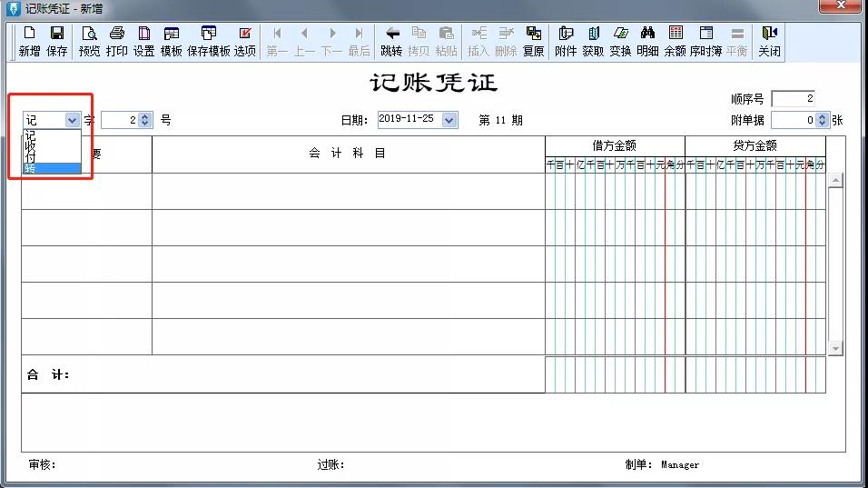Increase voucher number with up spinner
Screen dimensions: 868x488
pyautogui.click(x=145, y=116)
